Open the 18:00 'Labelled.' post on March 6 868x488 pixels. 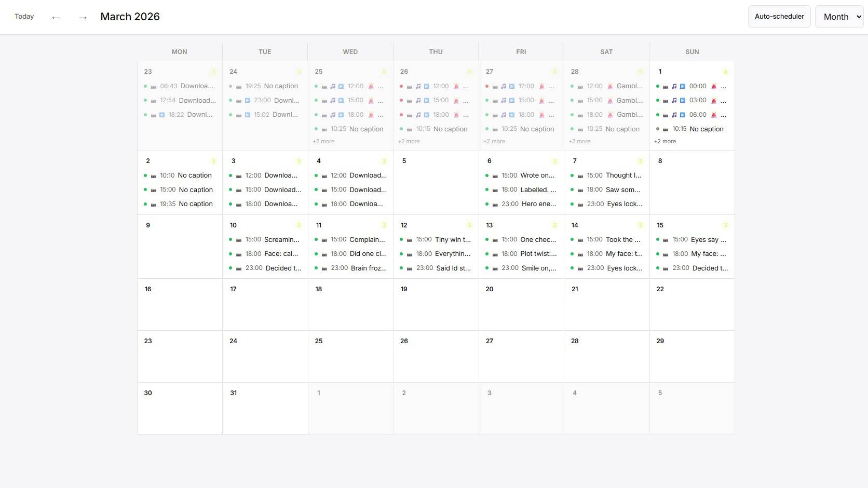(521, 189)
